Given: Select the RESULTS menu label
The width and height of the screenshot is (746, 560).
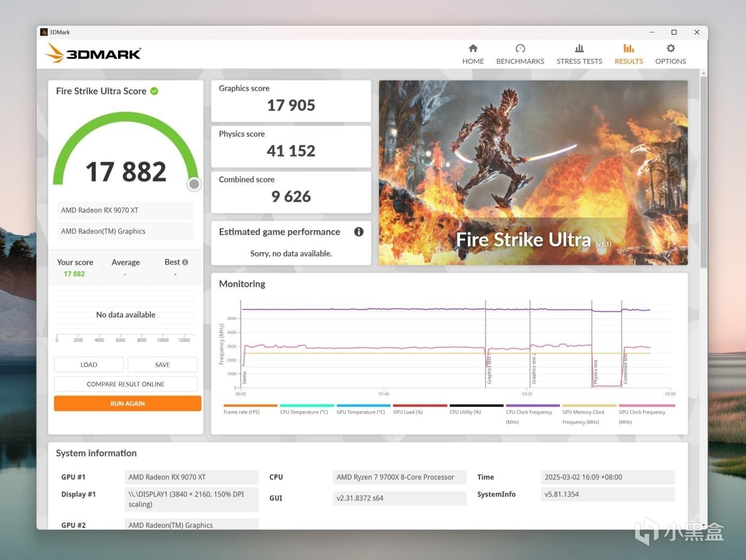Looking at the screenshot, I should click(629, 61).
